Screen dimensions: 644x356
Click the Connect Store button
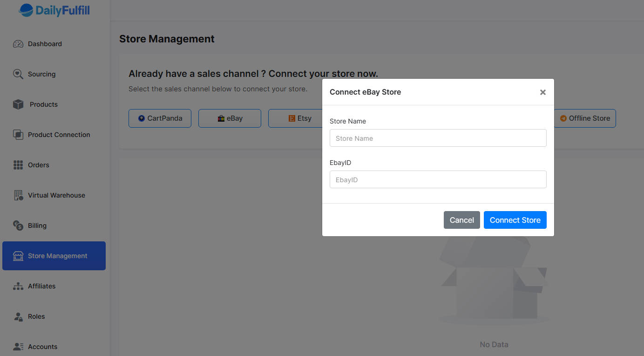coord(515,220)
